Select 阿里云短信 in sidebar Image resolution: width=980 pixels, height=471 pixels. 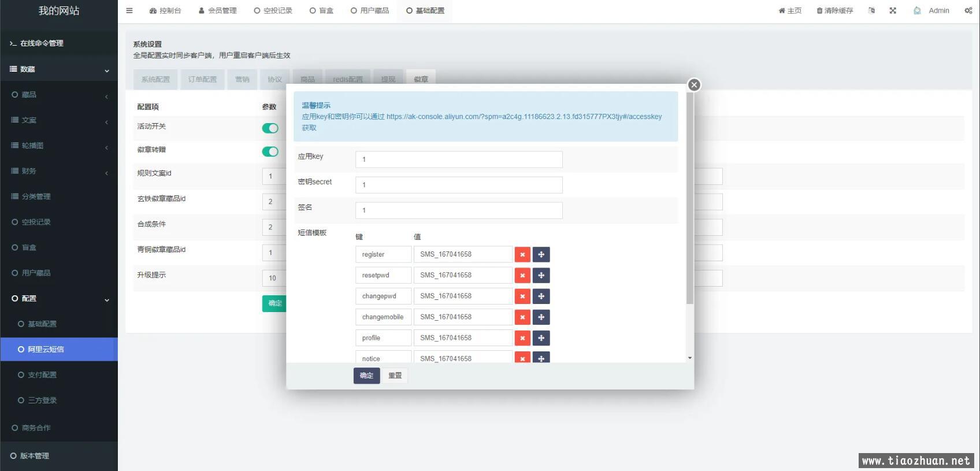coord(59,349)
